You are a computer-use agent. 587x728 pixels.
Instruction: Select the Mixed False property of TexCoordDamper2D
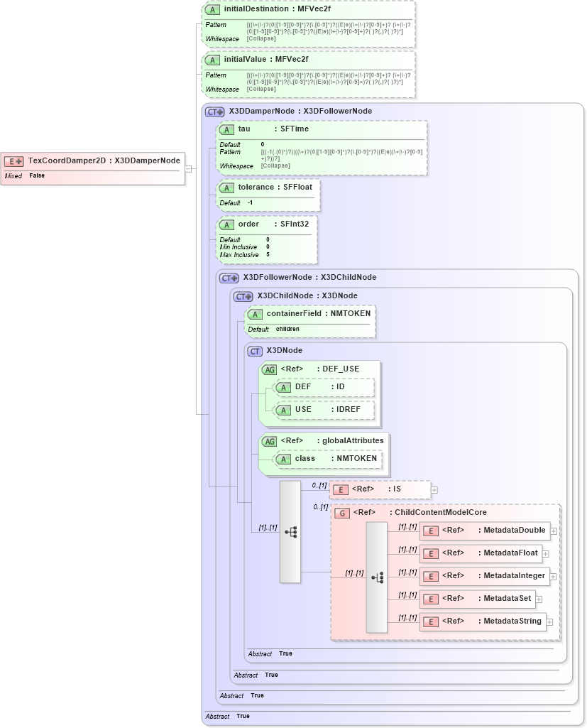[x=25, y=176]
